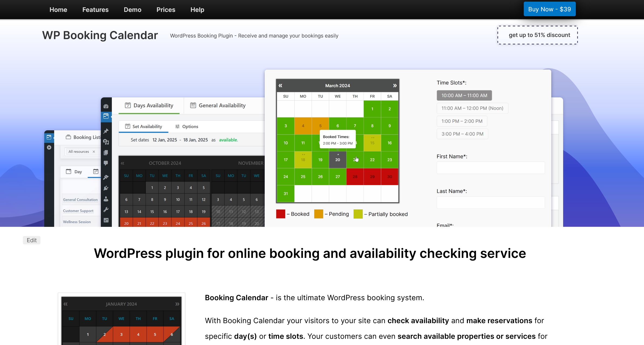The width and height of the screenshot is (644, 345).
Task: Click the red Booked legend swatch
Action: tap(281, 214)
